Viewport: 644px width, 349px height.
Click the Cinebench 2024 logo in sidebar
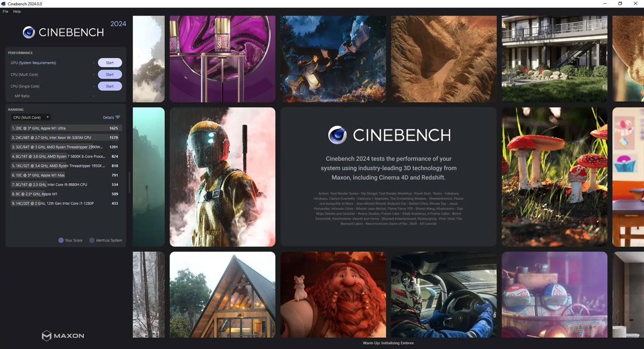[x=74, y=31]
